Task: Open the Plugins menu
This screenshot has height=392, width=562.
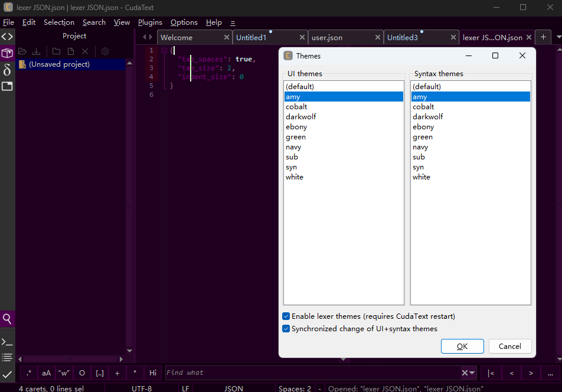Action: click(150, 22)
